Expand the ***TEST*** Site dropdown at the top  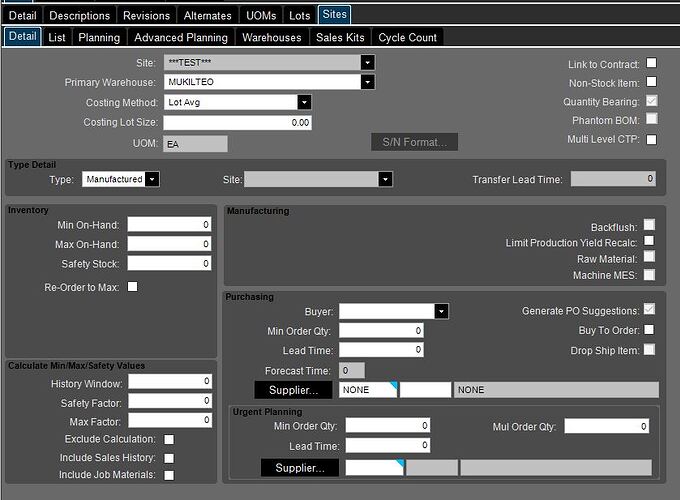(x=367, y=62)
